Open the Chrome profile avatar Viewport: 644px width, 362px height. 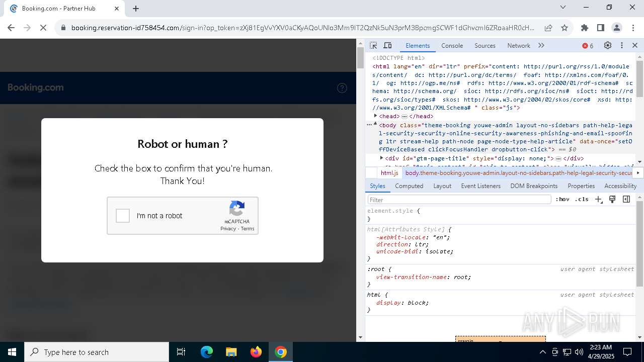pos(617,28)
